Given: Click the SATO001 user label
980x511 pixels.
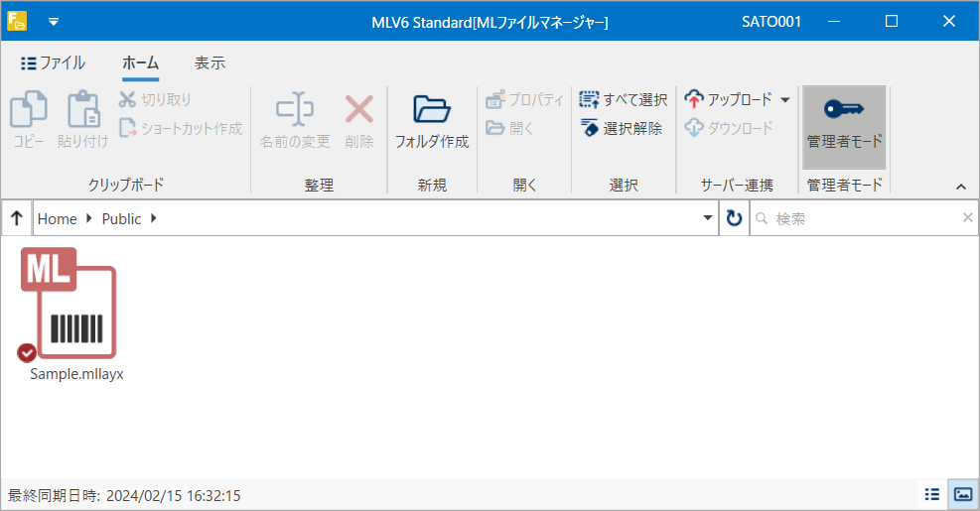Looking at the screenshot, I should click(x=771, y=22).
